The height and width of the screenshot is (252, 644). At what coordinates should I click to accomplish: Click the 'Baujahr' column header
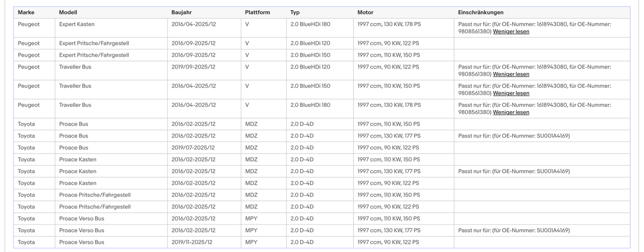181,12
